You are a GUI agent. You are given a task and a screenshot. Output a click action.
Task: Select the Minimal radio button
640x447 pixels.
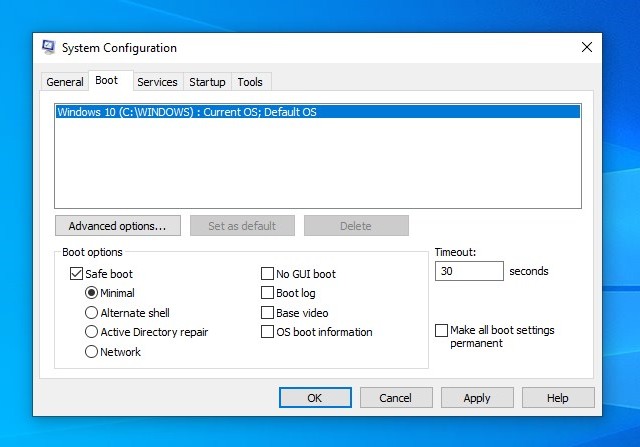[x=91, y=293]
